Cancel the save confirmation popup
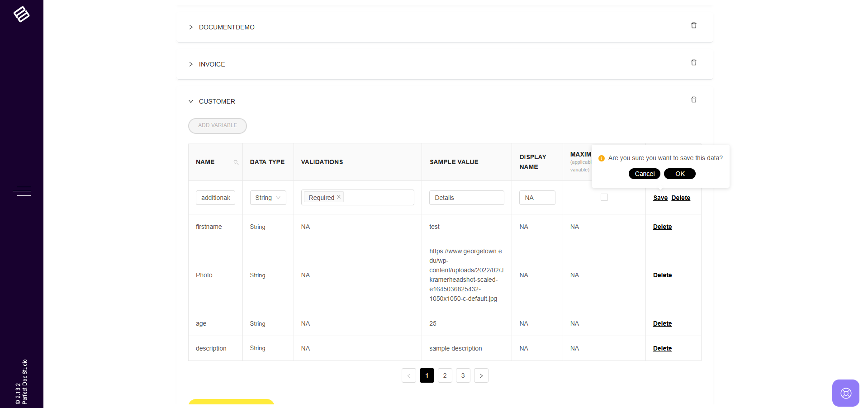This screenshot has width=868, height=408. [644, 174]
